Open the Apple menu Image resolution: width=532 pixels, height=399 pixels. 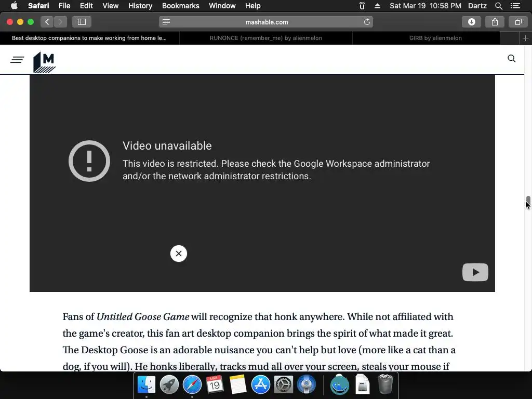14,6
